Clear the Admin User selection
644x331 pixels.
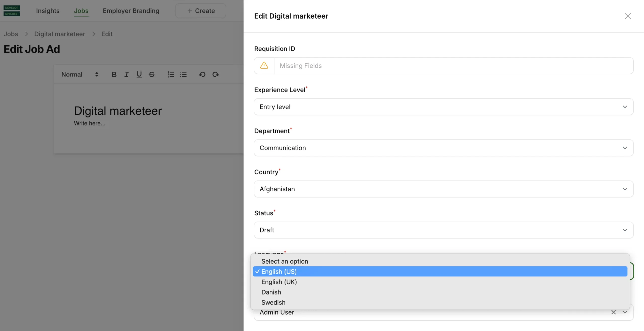(614, 312)
